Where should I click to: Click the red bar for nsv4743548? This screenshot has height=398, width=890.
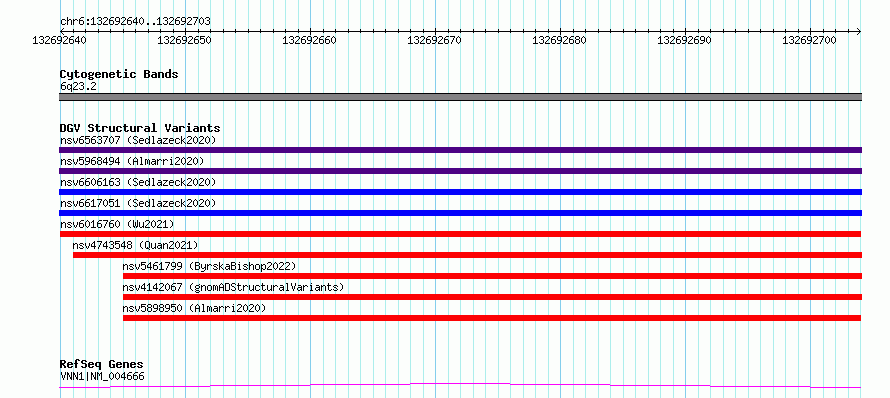(x=467, y=255)
